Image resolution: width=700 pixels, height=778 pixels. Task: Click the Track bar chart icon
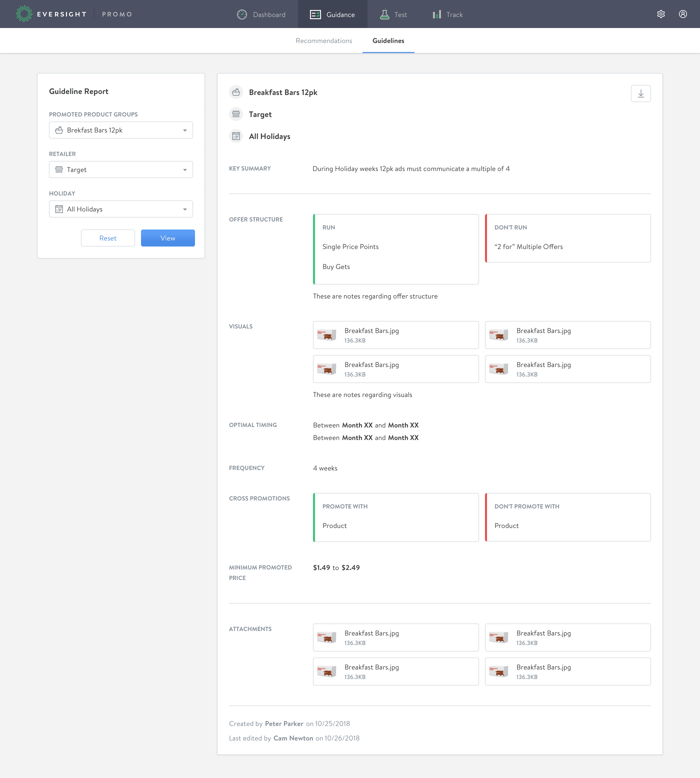437,14
